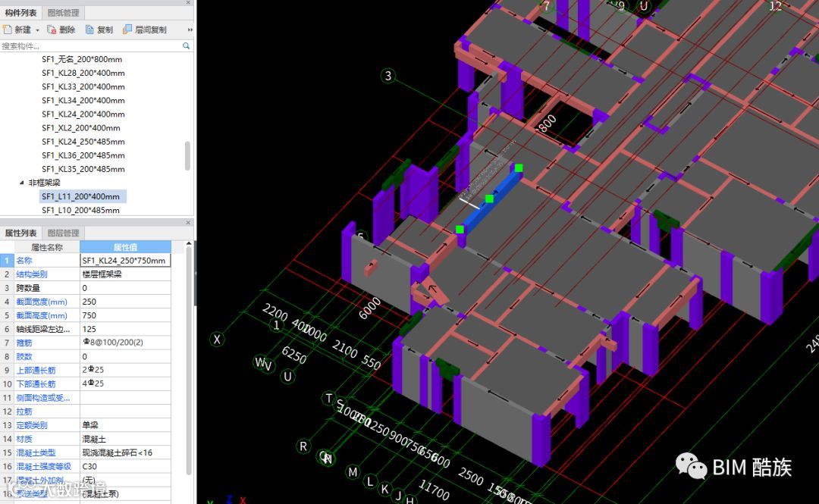Click the 删除 (Delete) icon
819x504 pixels.
(x=52, y=30)
